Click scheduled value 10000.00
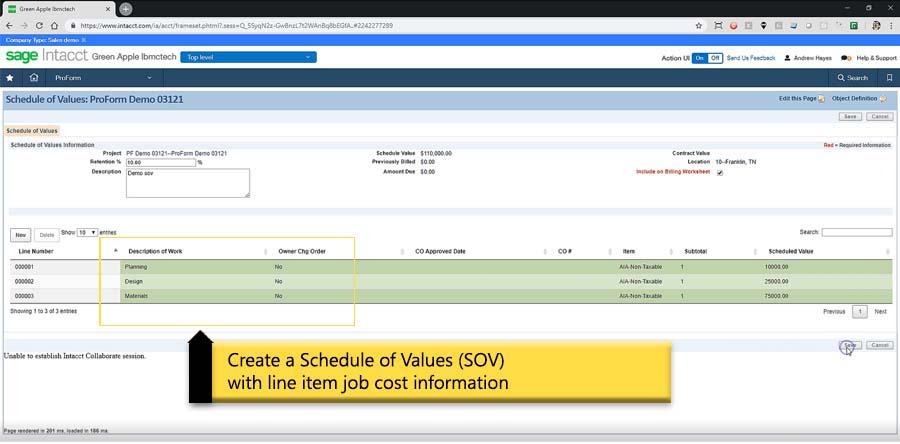 pyautogui.click(x=776, y=267)
